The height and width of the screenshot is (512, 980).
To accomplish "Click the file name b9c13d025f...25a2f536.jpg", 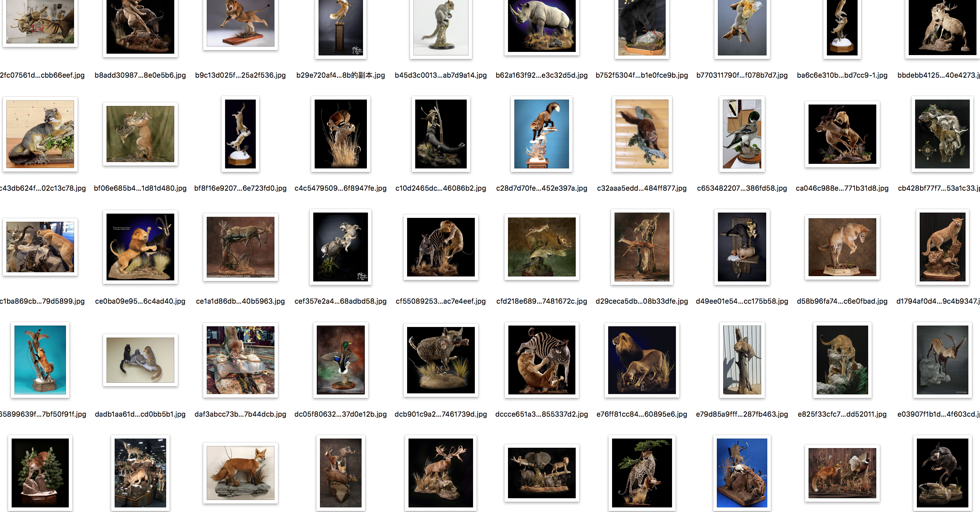I will (241, 75).
